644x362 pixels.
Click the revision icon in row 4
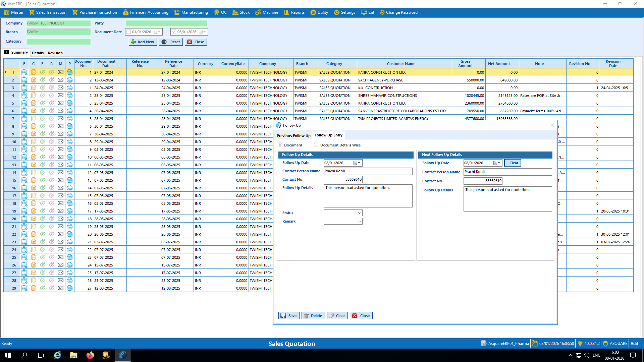51,96
